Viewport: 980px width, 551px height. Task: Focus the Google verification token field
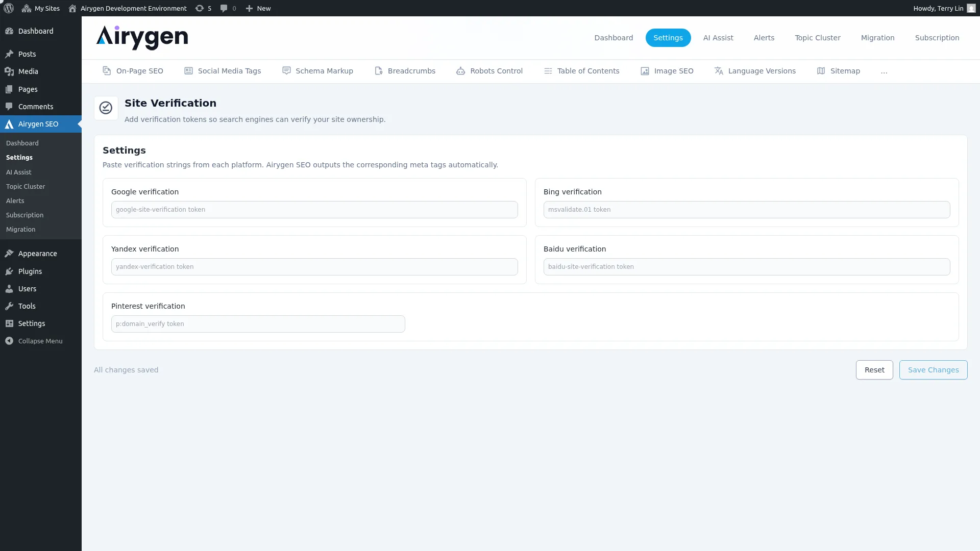314,210
